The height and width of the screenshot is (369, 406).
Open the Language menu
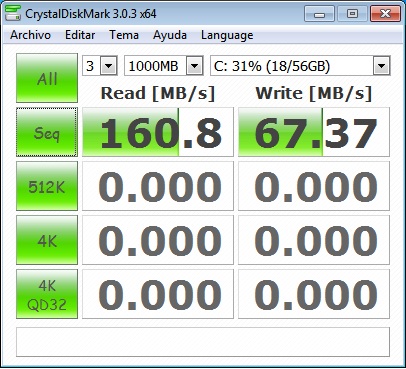227,35
